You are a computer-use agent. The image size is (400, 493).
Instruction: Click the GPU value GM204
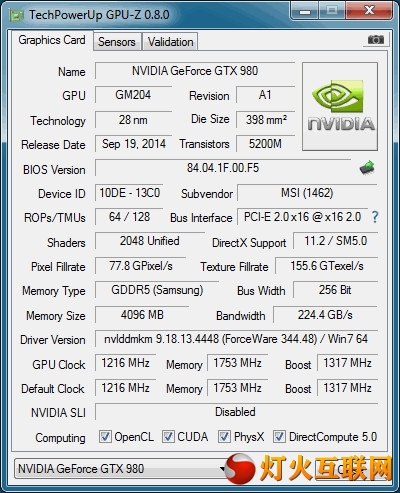tap(133, 95)
